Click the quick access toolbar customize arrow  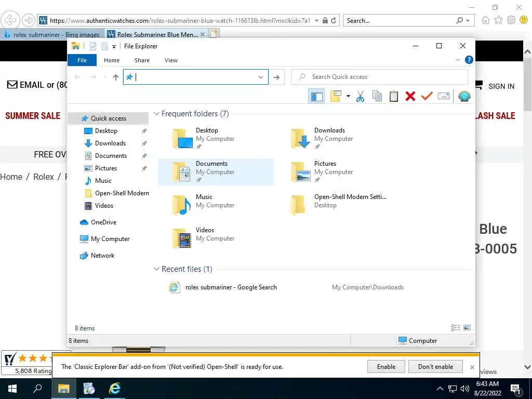tap(114, 46)
